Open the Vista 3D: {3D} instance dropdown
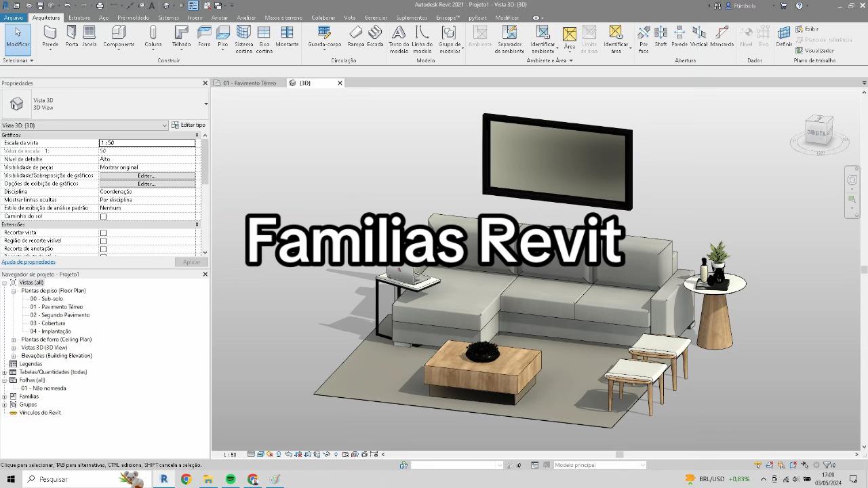Screen dimensions: 868x488 (x=84, y=125)
